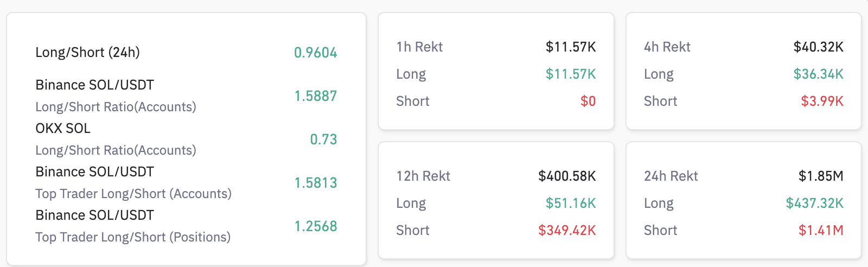Image resolution: width=868 pixels, height=267 pixels.
Task: Click the 0.9604 long/short ratio value
Action: click(x=315, y=53)
